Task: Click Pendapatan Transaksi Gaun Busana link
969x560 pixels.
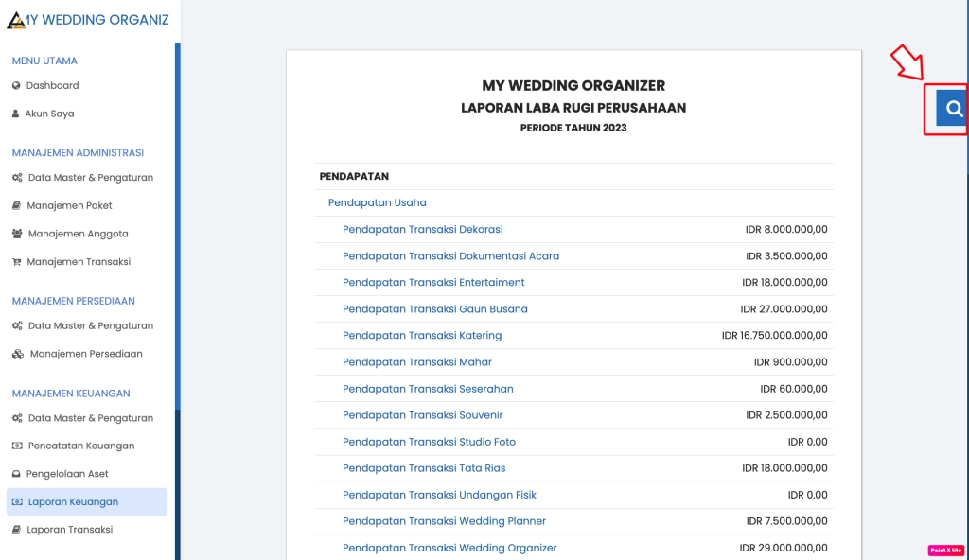Action: coord(435,309)
